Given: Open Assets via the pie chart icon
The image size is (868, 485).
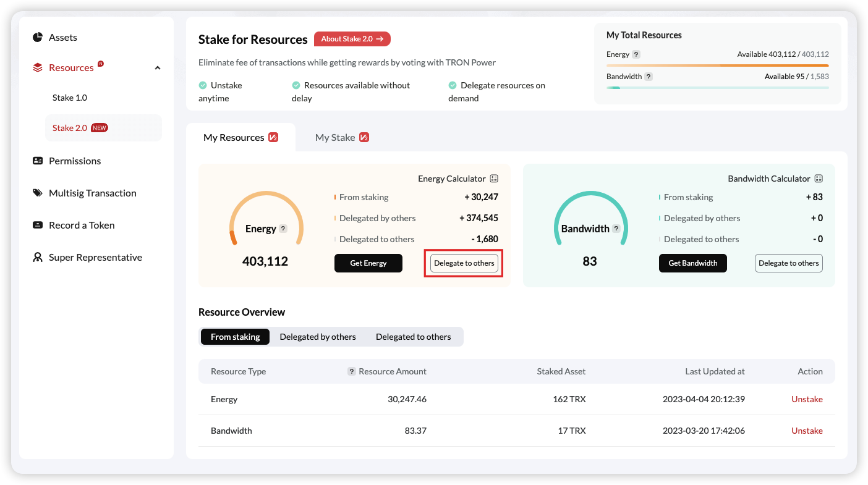Looking at the screenshot, I should (38, 38).
